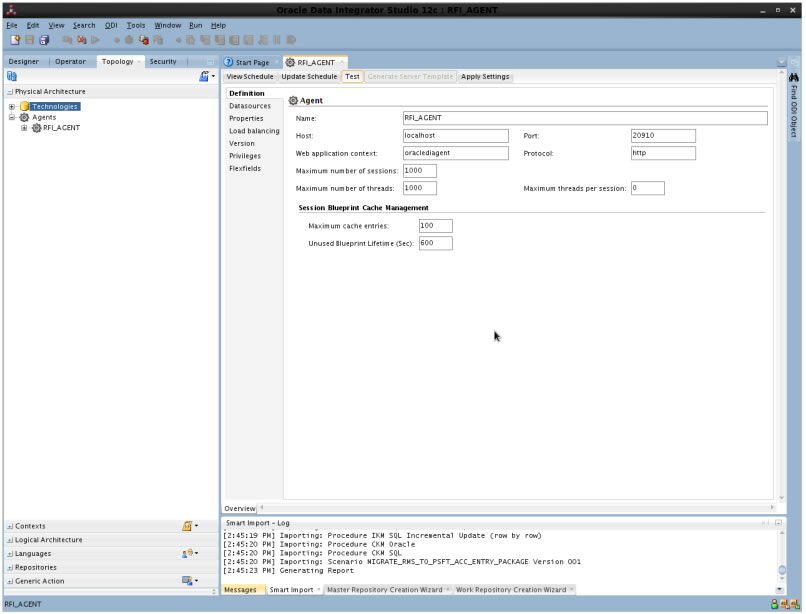Click the green Run arrow toolbar icon
This screenshot has height=614, width=806.
click(x=96, y=40)
